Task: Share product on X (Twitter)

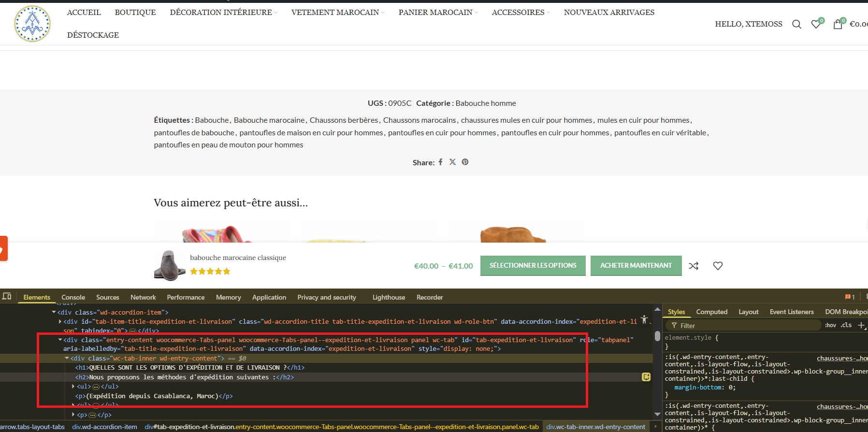Action: click(x=452, y=162)
